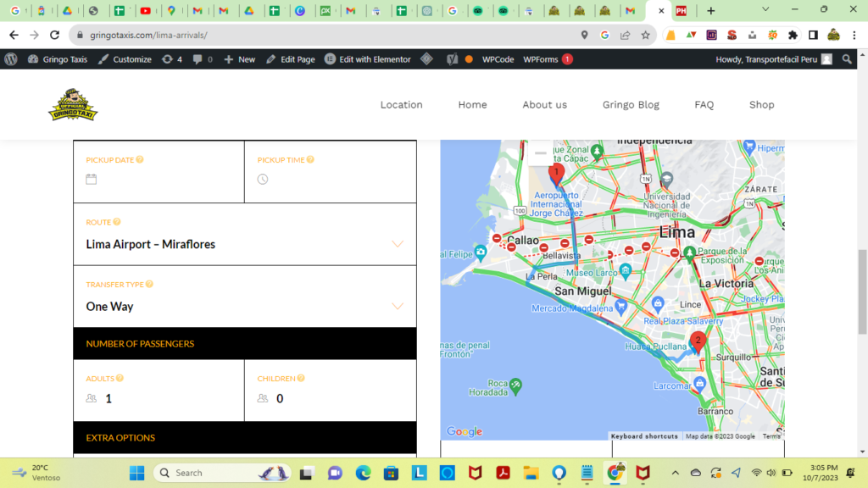Open the Edit Page link

coord(291,59)
